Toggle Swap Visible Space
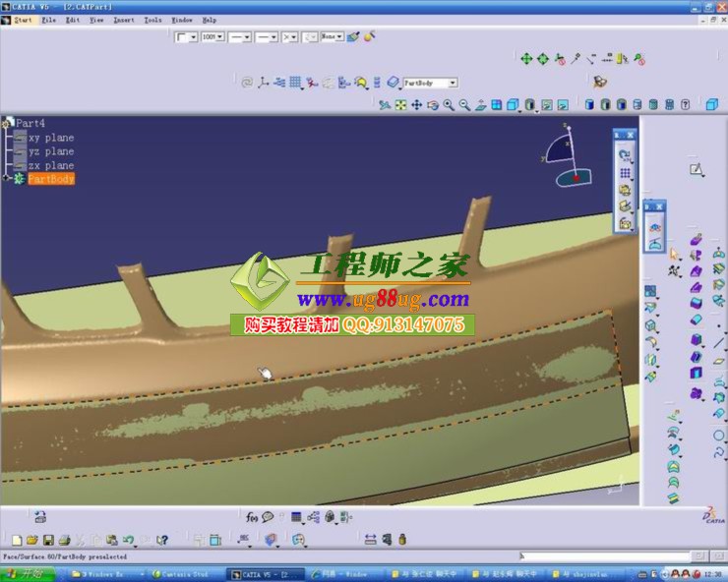The height and width of the screenshot is (582, 728). pos(563,105)
